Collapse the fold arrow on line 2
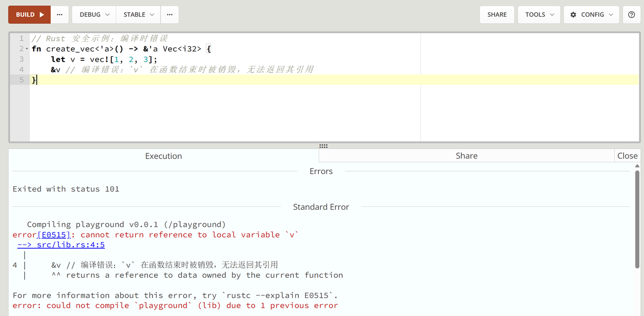Screen dimensions: 644x316 27,49
